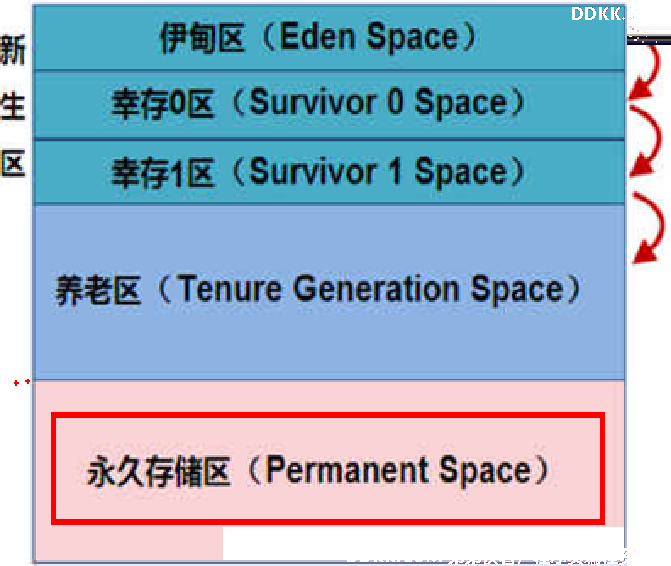Click the Eden Space block

[x=329, y=37]
